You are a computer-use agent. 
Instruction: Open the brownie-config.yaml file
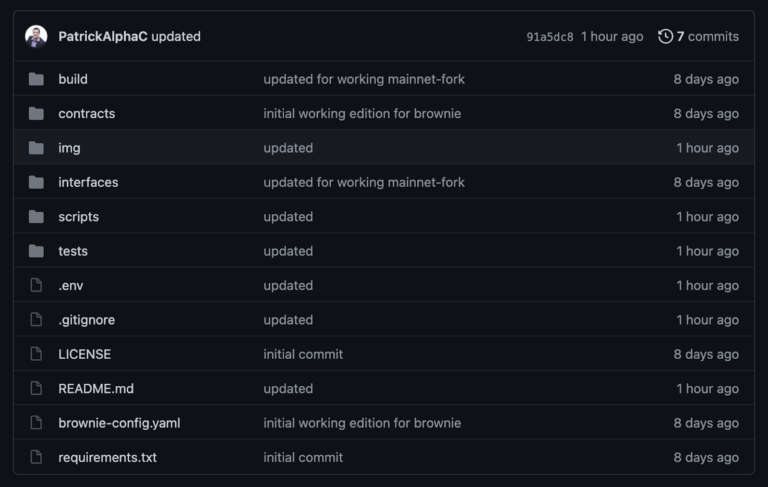tap(119, 423)
